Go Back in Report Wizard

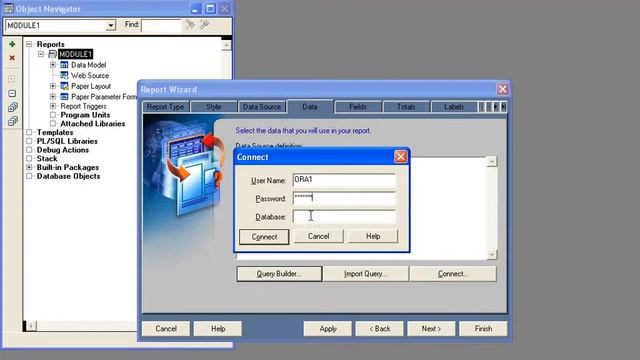380,329
